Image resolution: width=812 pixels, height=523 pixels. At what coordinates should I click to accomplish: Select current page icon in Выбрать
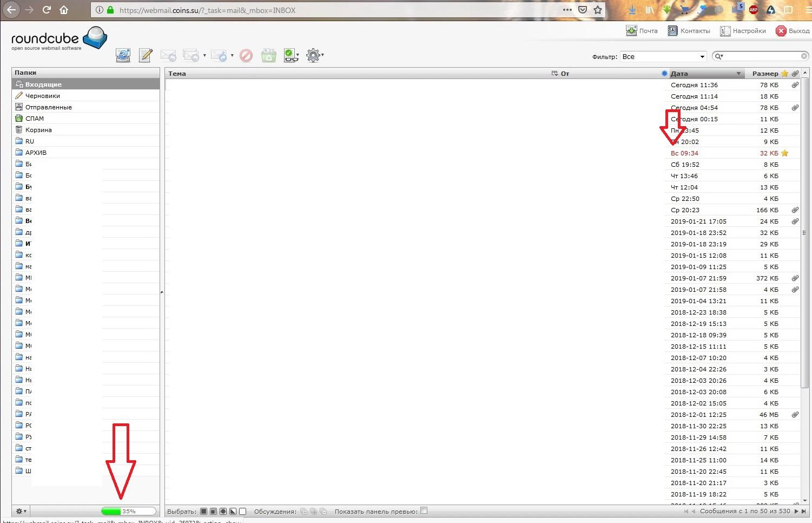[x=213, y=511]
